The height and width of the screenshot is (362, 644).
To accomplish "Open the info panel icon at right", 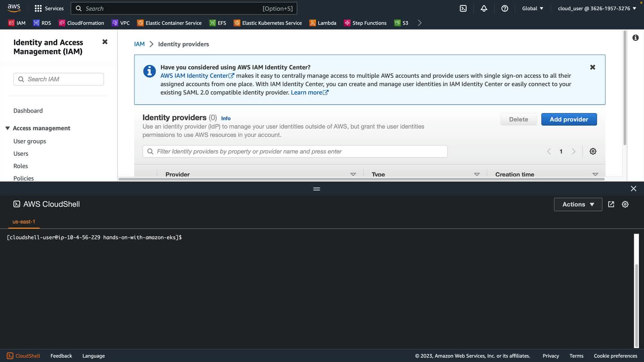I will [x=635, y=38].
